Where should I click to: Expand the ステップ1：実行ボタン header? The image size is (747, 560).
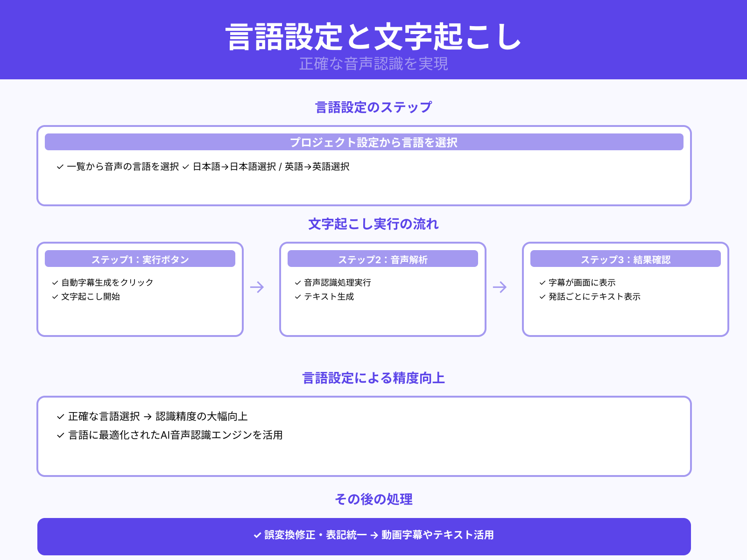click(x=140, y=259)
